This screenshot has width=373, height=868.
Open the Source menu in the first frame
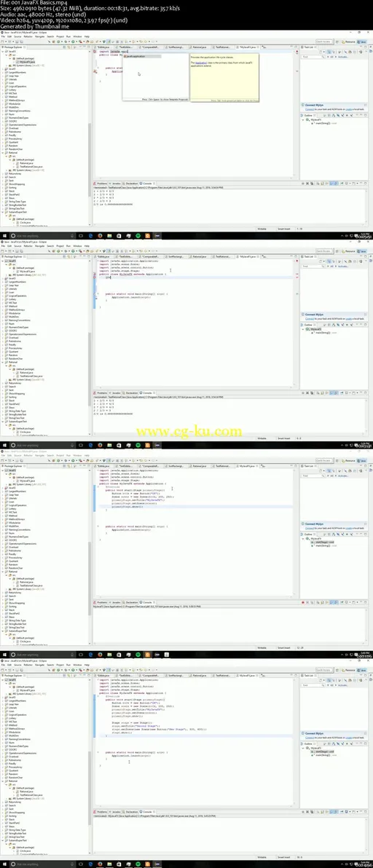pos(18,36)
